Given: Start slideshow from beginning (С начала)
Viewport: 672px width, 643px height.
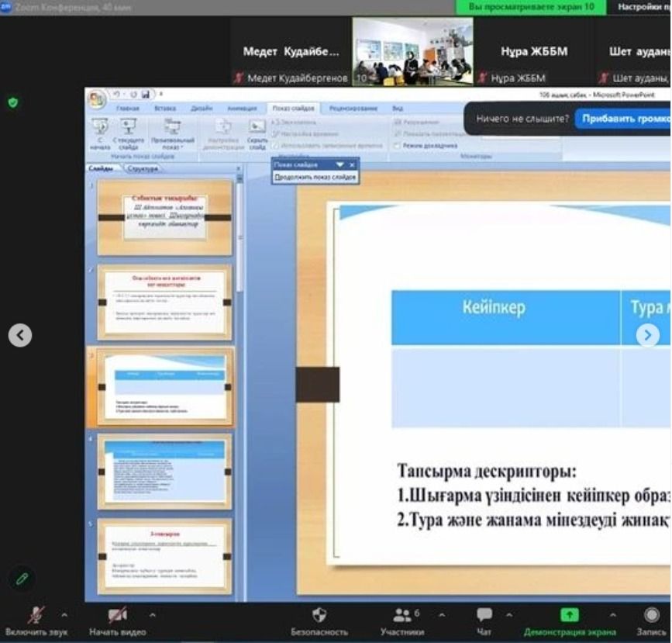Looking at the screenshot, I should (100, 133).
